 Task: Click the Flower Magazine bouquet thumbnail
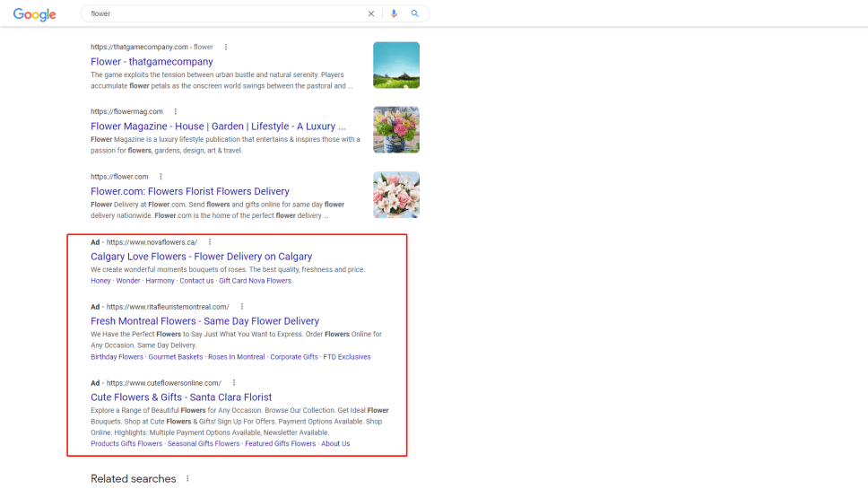point(396,129)
